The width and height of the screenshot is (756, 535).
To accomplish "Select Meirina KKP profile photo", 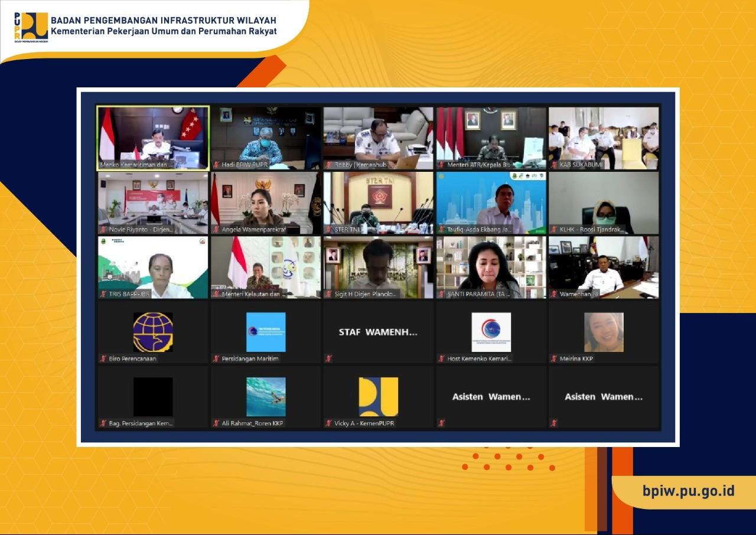I will click(604, 332).
